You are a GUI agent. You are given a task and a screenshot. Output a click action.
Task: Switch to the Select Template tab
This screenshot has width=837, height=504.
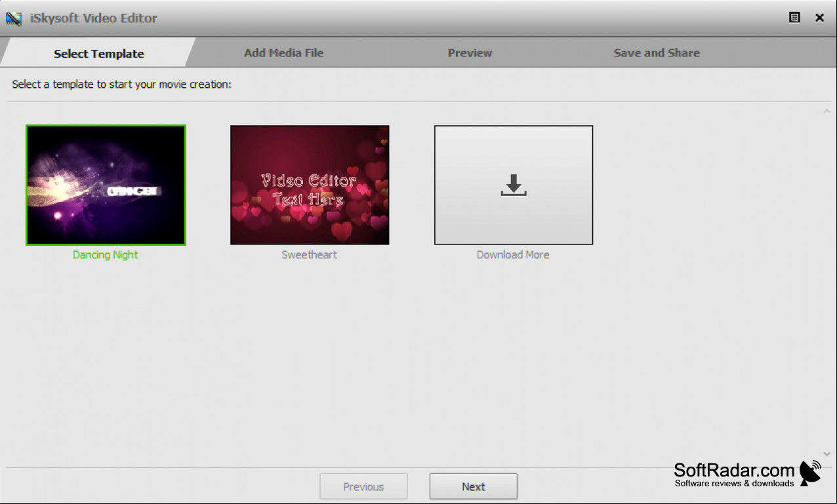coord(98,54)
